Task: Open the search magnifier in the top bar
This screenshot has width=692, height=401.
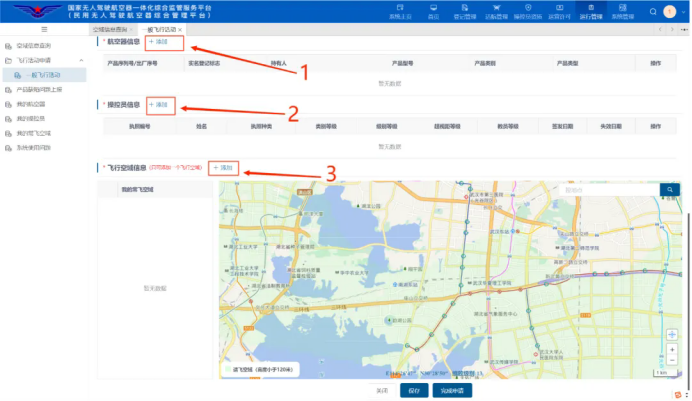Action: pos(653,12)
